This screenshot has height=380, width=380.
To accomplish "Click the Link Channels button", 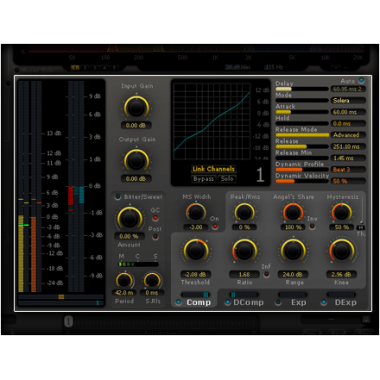I will pyautogui.click(x=213, y=169).
